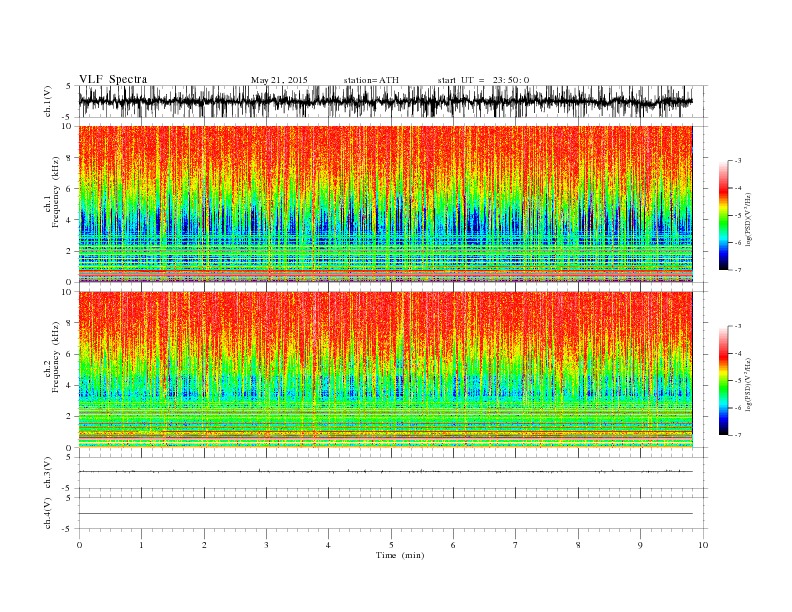Click the time axis tick label "9"
792x612 pixels.
(x=640, y=545)
